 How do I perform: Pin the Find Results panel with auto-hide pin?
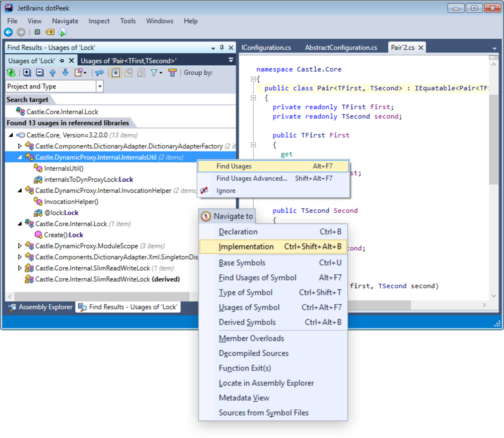(222, 48)
